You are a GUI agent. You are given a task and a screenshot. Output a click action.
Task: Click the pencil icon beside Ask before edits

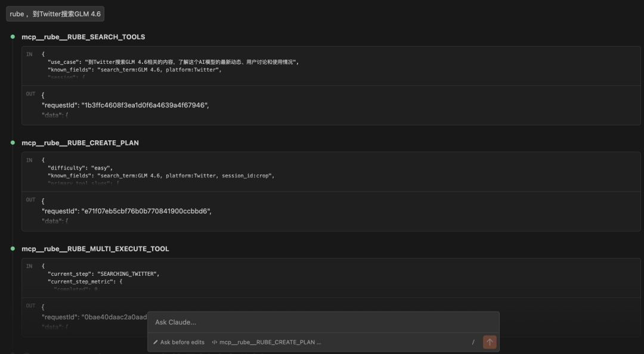(156, 342)
